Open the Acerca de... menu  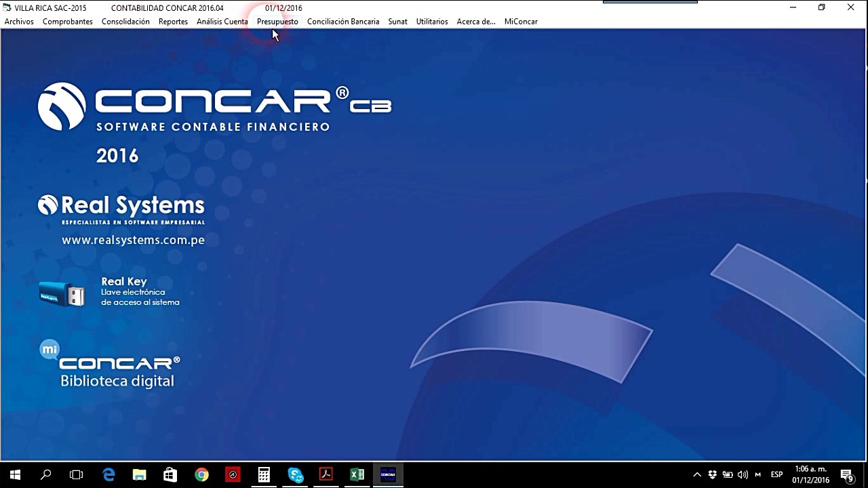pyautogui.click(x=476, y=22)
